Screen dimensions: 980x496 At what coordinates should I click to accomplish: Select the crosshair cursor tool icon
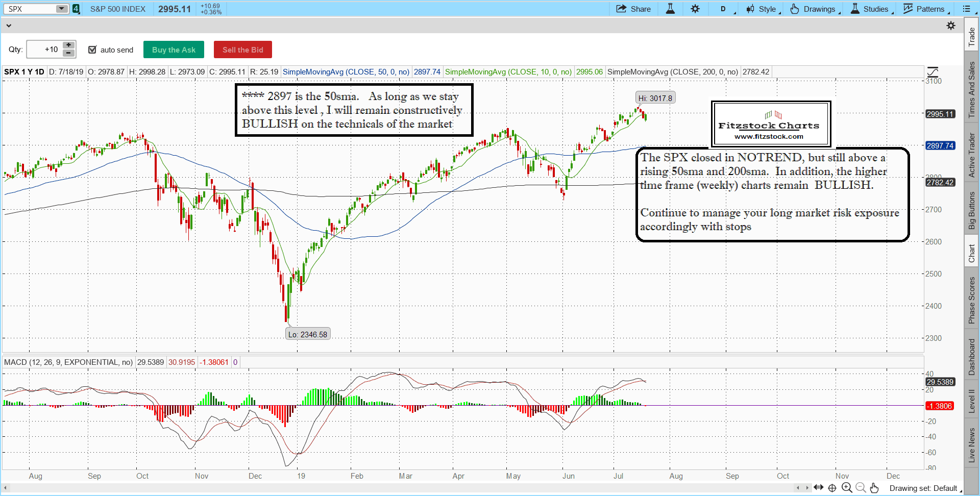point(832,488)
